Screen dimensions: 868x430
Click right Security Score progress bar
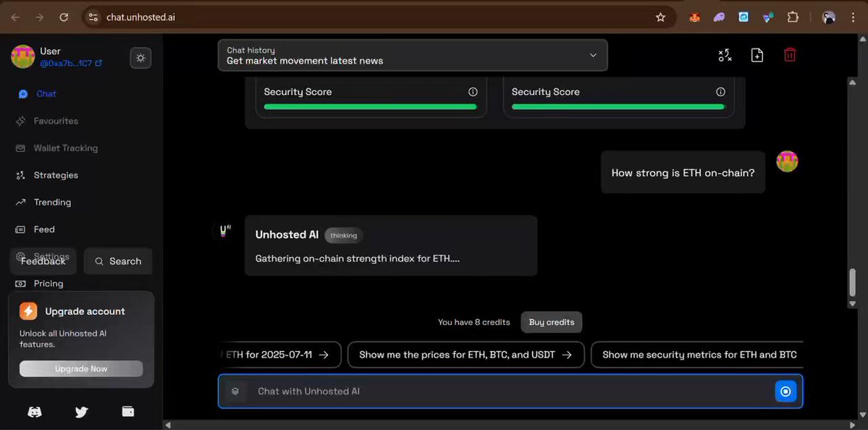(x=618, y=107)
